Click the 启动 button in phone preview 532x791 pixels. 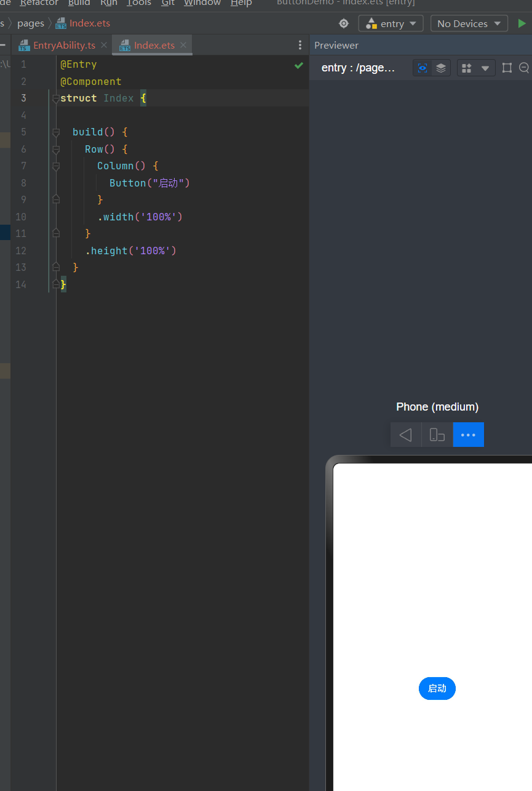click(437, 688)
